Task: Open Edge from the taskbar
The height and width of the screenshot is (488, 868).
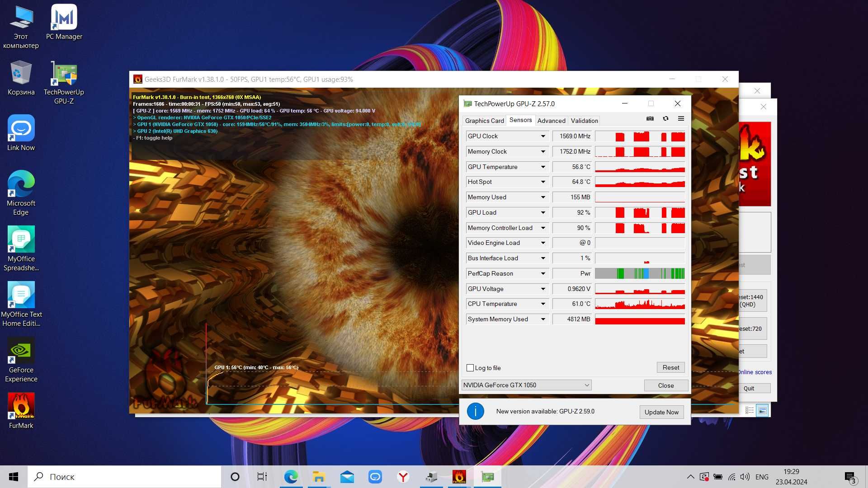Action: 291,477
